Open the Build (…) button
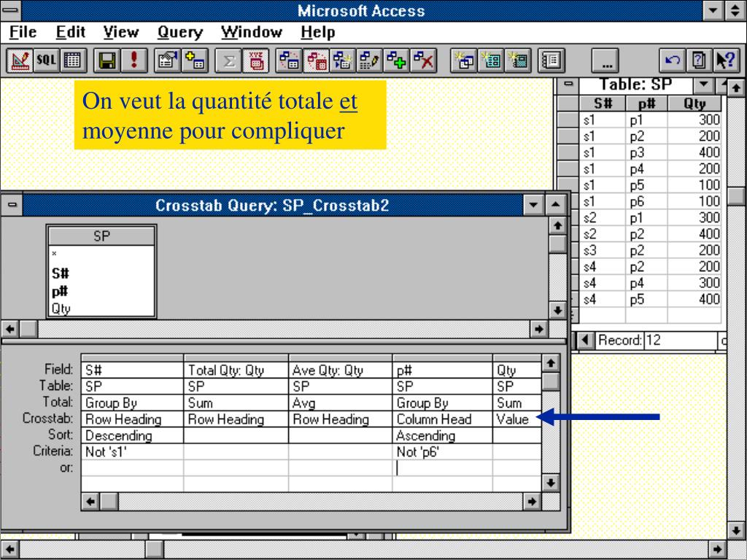This screenshot has width=747, height=560. [x=605, y=61]
